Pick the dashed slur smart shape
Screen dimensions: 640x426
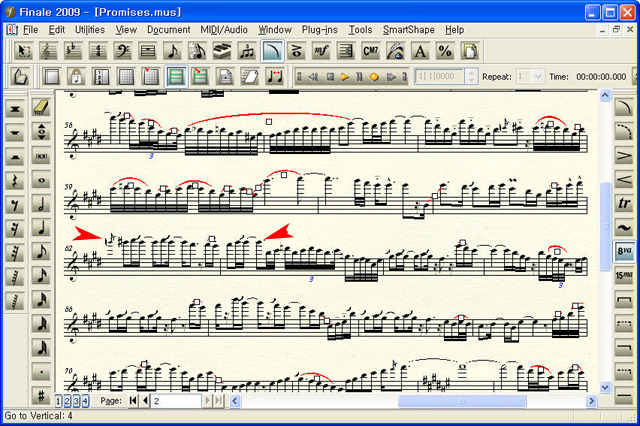[x=624, y=132]
